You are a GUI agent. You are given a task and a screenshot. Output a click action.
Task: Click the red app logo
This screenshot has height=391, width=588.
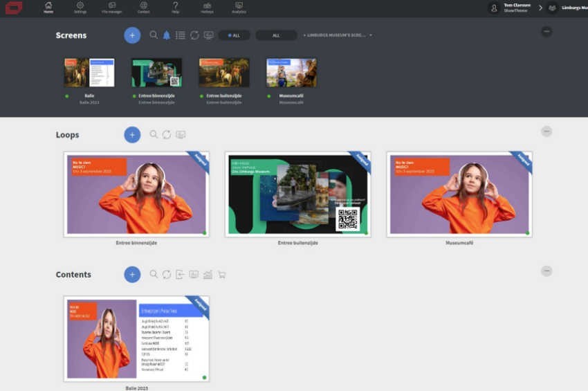(14, 8)
